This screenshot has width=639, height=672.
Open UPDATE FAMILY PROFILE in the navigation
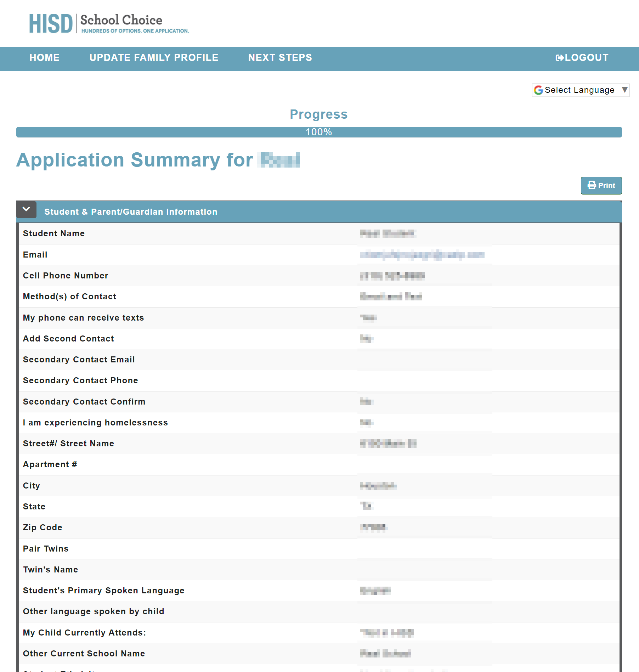(154, 58)
